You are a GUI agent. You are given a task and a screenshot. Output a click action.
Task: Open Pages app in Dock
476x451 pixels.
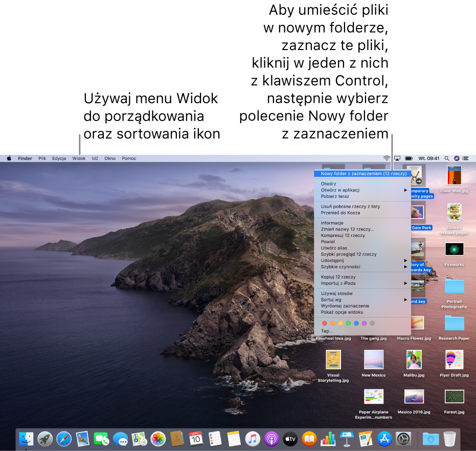coord(366,439)
